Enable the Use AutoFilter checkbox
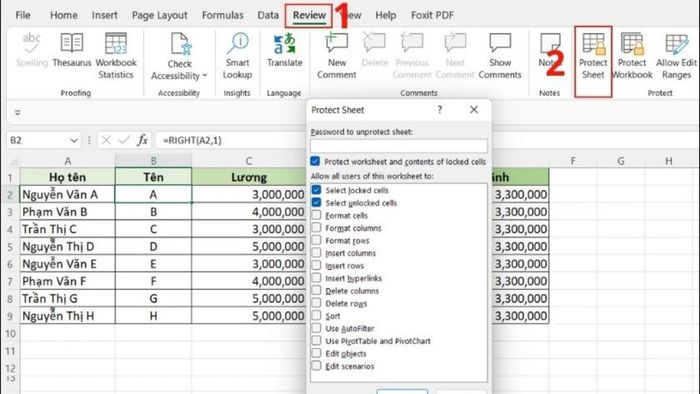Viewport: 700px width, 394px height. coord(316,328)
